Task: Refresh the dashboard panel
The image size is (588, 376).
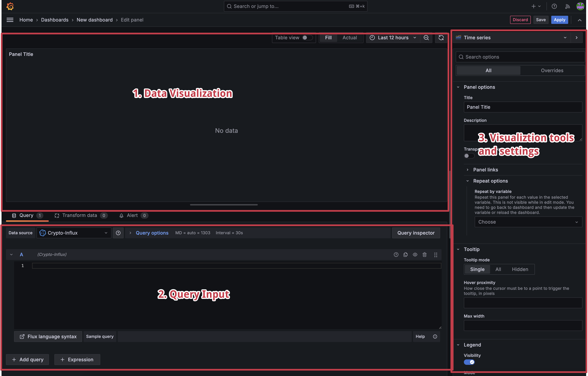Action: pyautogui.click(x=441, y=38)
